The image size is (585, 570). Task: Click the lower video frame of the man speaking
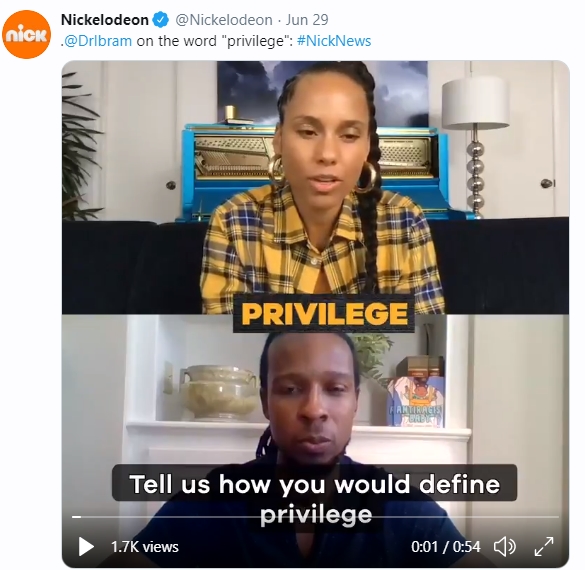point(316,440)
